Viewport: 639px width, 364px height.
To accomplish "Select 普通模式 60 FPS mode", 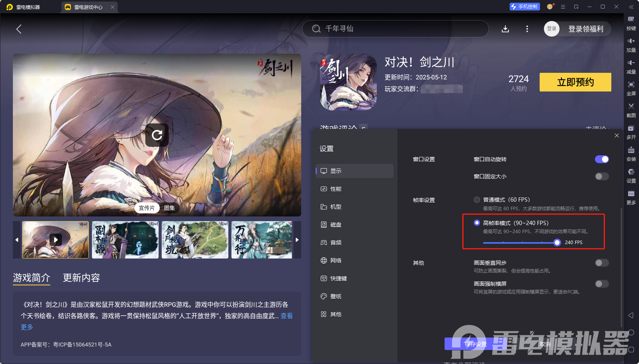I will pos(477,199).
